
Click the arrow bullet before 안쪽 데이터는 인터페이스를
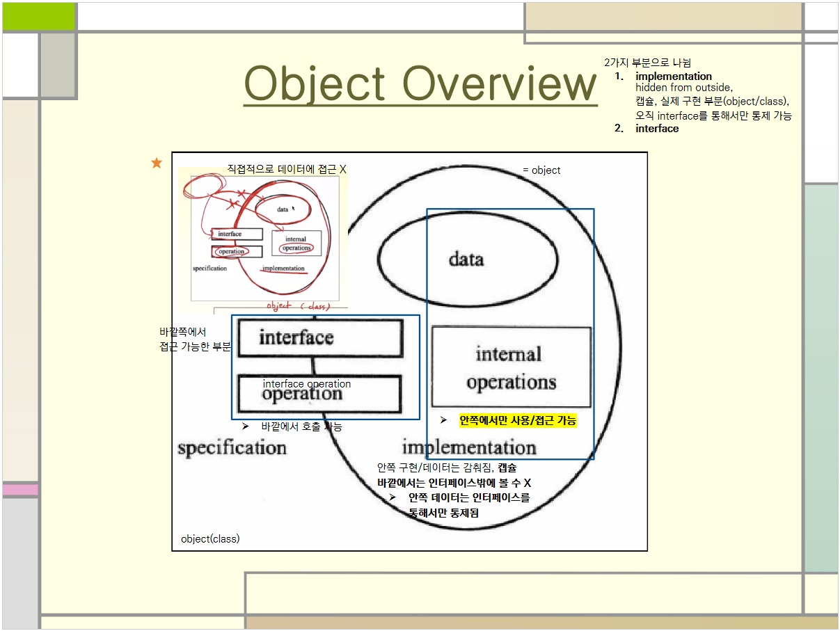[x=393, y=497]
